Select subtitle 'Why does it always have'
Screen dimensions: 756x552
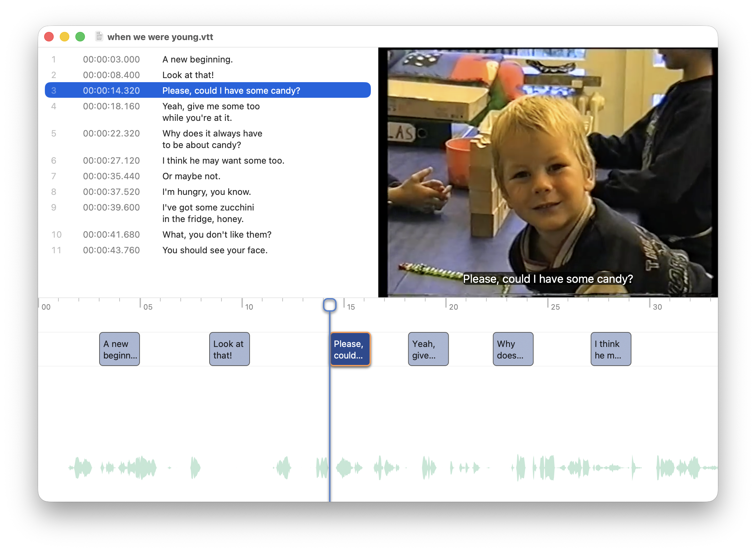212,133
